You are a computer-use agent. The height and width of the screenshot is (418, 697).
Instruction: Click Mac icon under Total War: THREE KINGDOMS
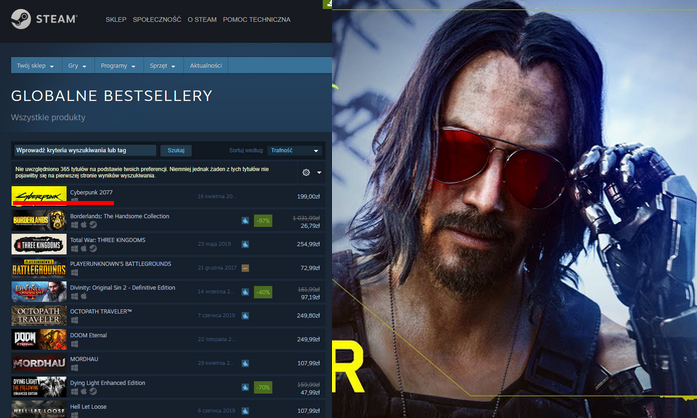pyautogui.click(x=84, y=249)
